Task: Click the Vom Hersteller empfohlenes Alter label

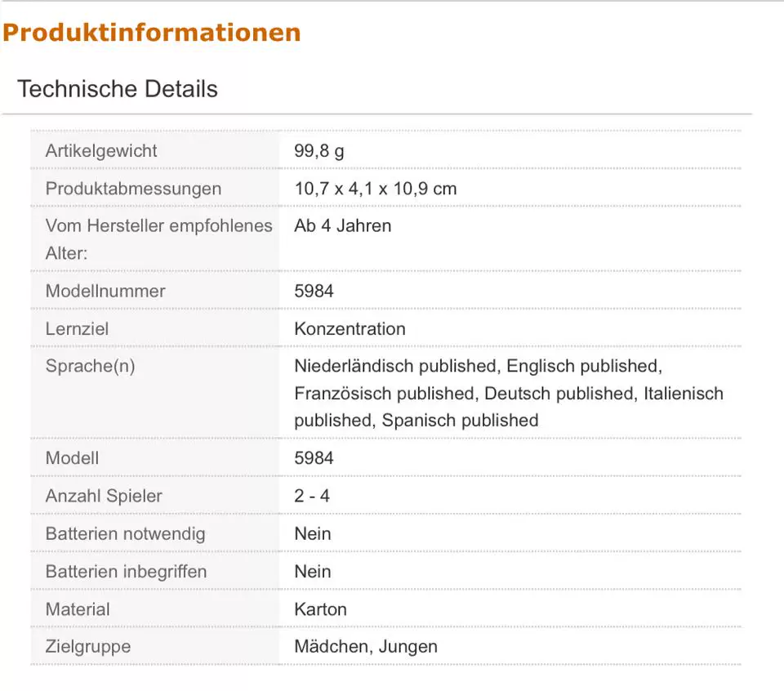Action: 159,239
